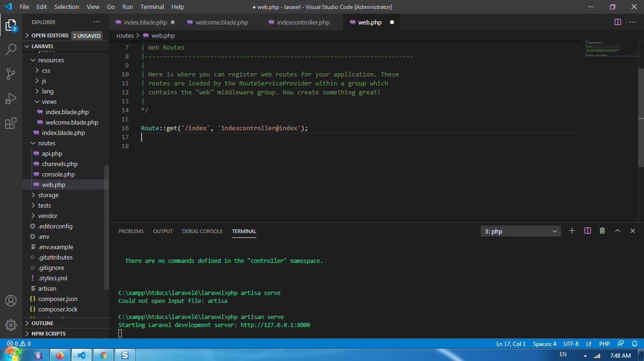
Task: Expand the storage folder
Action: (66, 195)
